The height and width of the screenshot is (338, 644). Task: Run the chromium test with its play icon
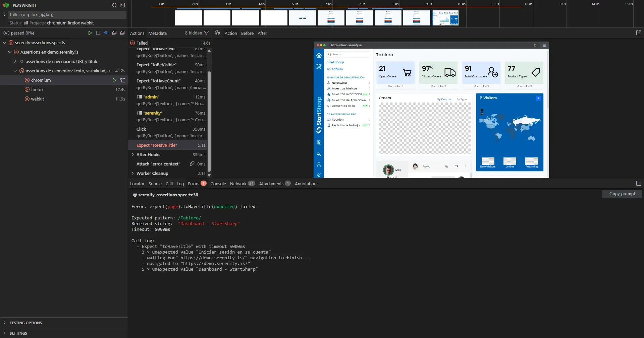point(114,80)
